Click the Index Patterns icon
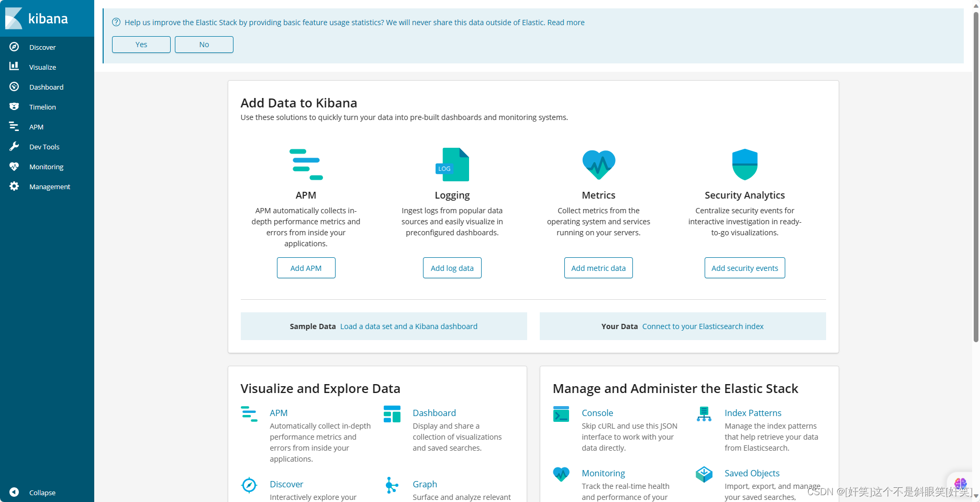 pyautogui.click(x=704, y=413)
